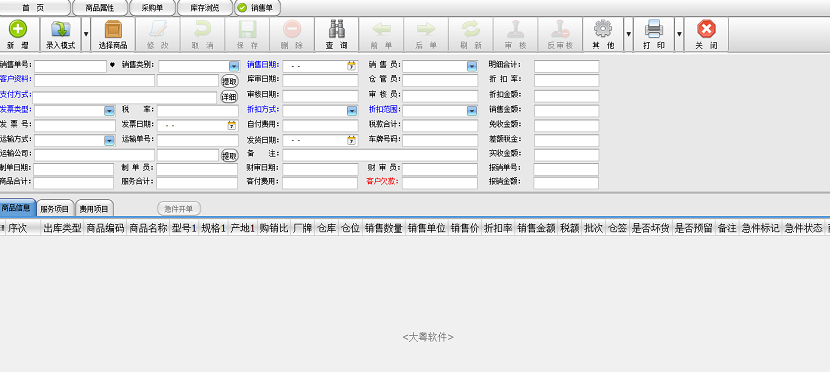Expand the 销售类别 dropdown
The image size is (830, 372).
(233, 66)
